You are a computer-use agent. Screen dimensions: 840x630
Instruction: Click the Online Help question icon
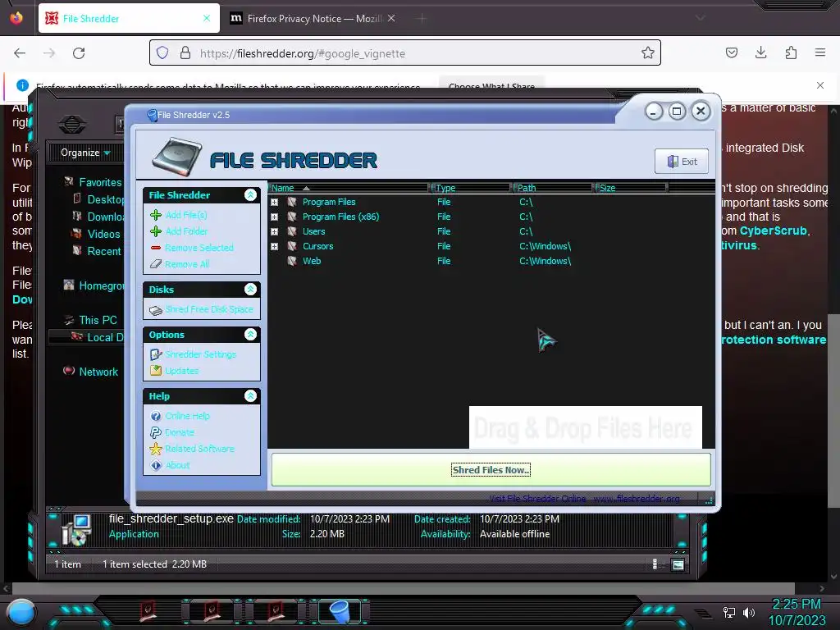(x=156, y=416)
